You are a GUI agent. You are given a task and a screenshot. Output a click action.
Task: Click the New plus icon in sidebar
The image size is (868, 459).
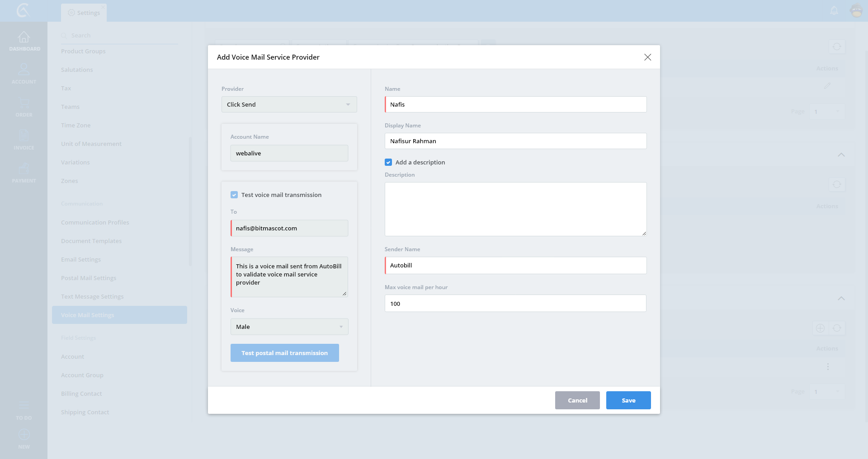click(x=24, y=435)
